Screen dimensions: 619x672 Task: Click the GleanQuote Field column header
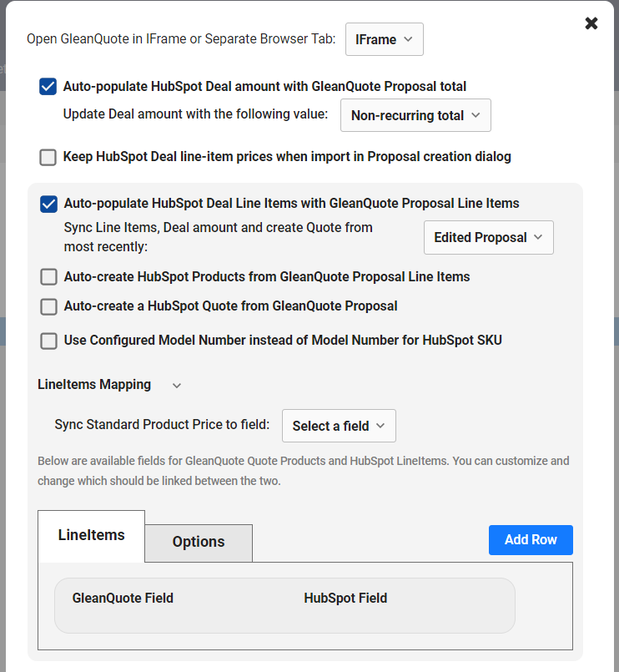pos(123,599)
